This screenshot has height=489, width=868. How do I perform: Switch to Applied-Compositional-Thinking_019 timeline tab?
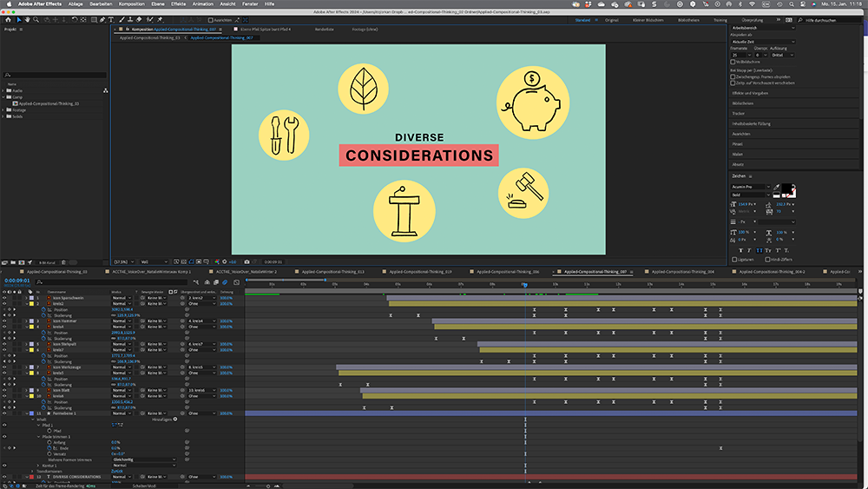[x=420, y=272]
